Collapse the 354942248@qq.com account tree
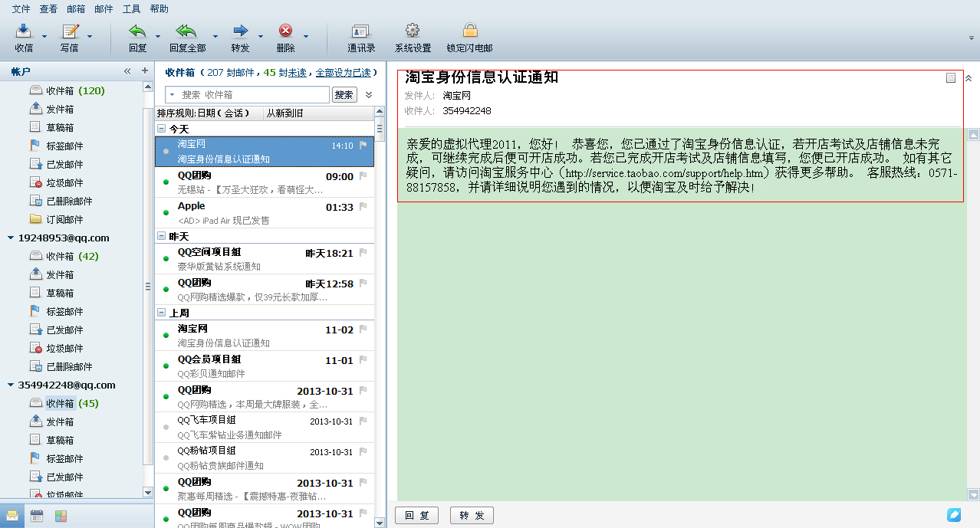The width and height of the screenshot is (980, 528). (10, 385)
